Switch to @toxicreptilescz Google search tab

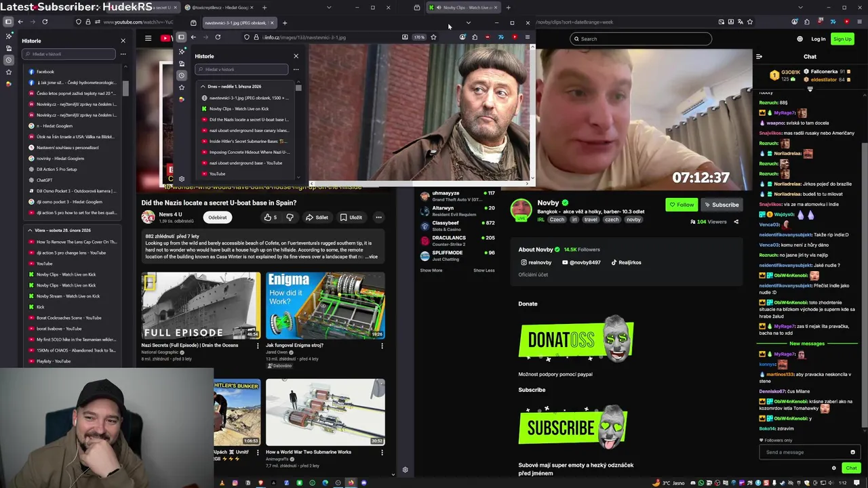click(218, 7)
